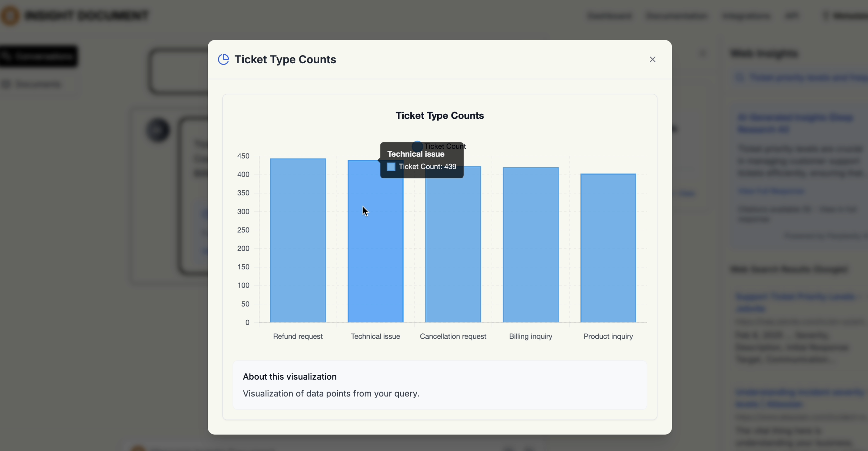Open the Documentation nav item
Screen dimensions: 868x451
coord(676,16)
